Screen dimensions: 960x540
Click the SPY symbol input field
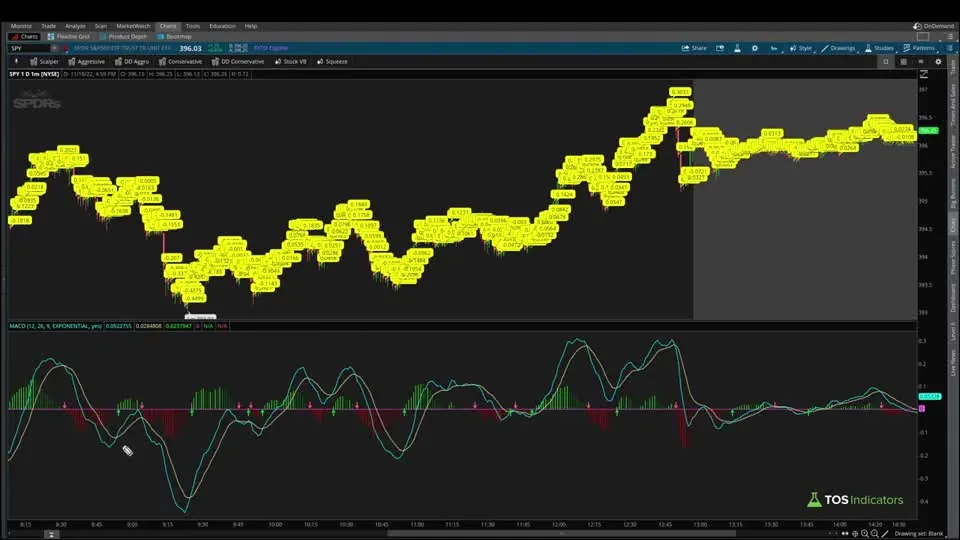[29, 48]
